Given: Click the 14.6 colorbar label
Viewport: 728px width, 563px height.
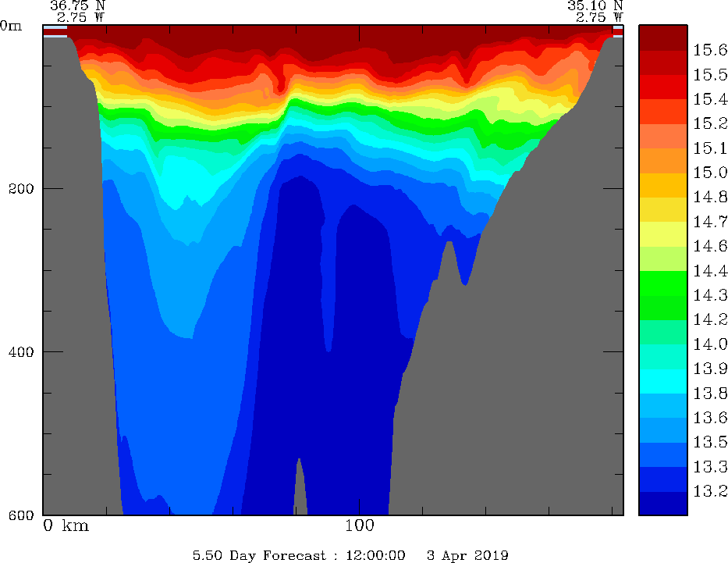Looking at the screenshot, I should pyautogui.click(x=710, y=246).
